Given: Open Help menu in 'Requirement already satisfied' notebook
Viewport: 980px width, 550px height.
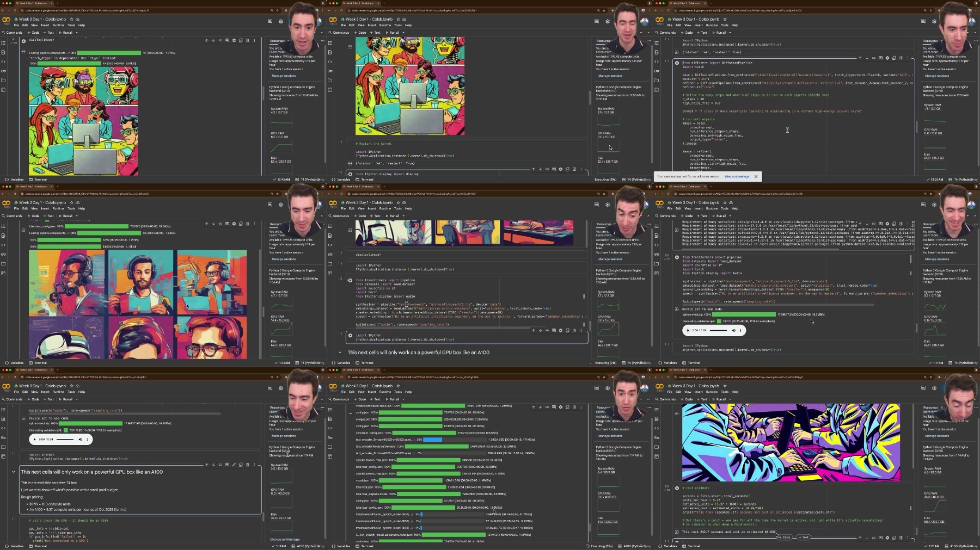Looking at the screenshot, I should (x=735, y=208).
